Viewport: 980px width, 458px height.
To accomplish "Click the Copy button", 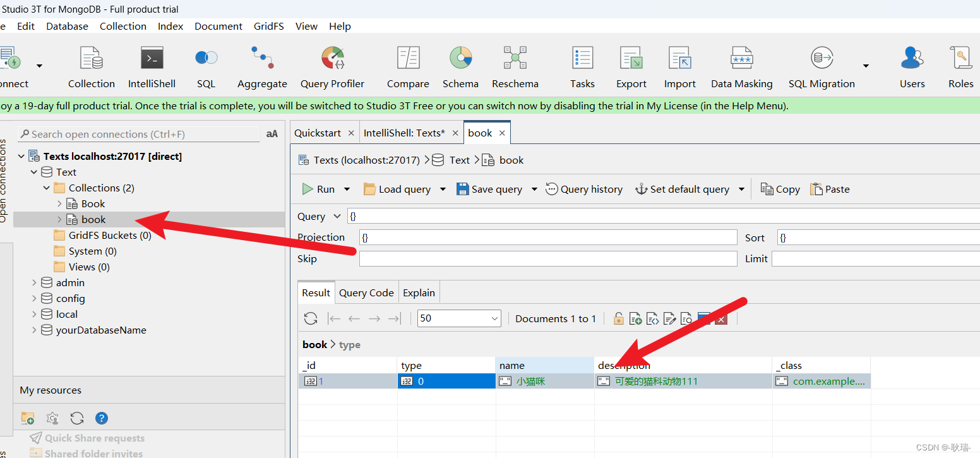I will [780, 189].
